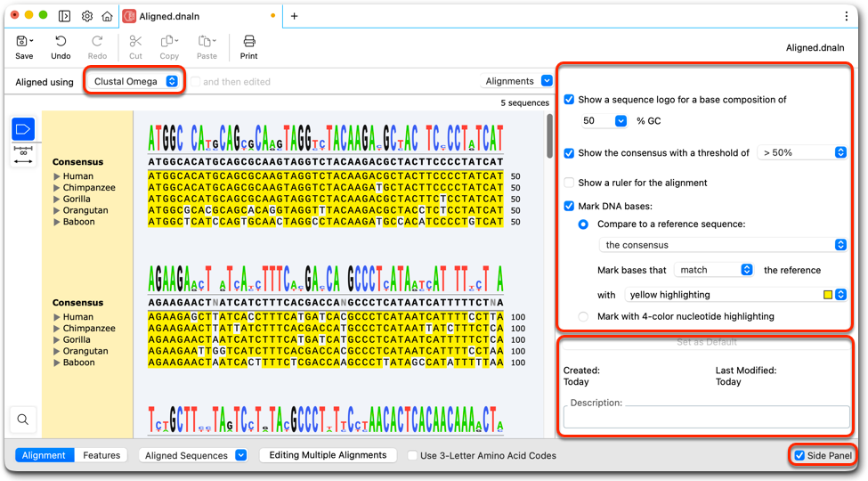Enable the alignment ruler checkbox
The image size is (868, 481).
coord(569,183)
